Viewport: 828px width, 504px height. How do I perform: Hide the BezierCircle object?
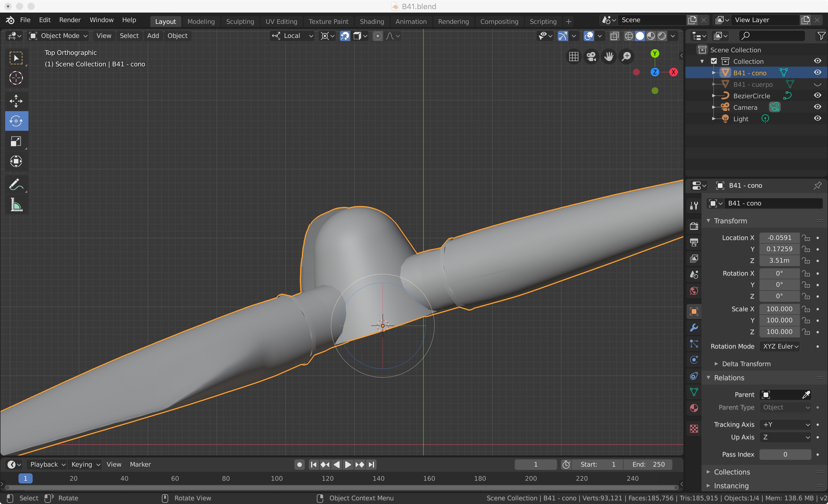(817, 95)
